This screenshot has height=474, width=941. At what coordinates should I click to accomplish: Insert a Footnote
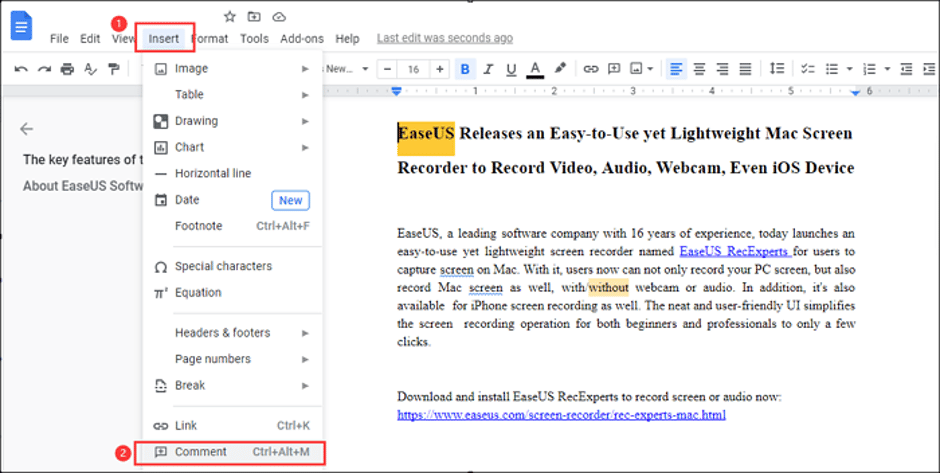233,226
